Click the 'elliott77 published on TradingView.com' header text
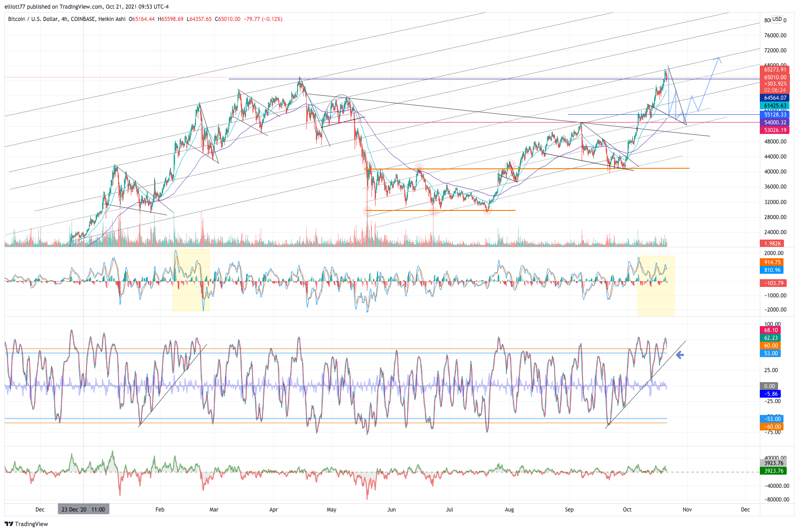Image resolution: width=799 pixels, height=532 pixels. [x=54, y=6]
